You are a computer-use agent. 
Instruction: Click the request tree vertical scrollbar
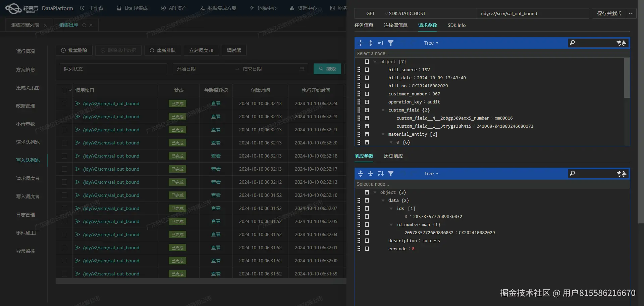tap(627, 78)
